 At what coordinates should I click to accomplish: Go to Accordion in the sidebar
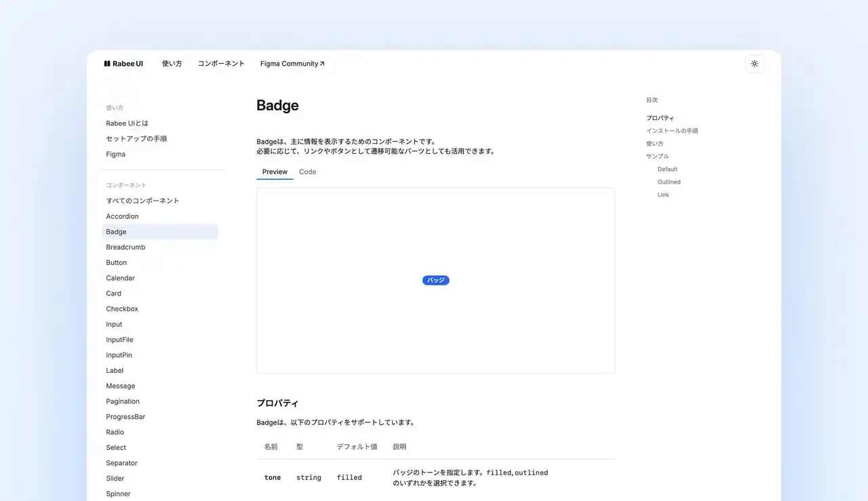(x=122, y=216)
